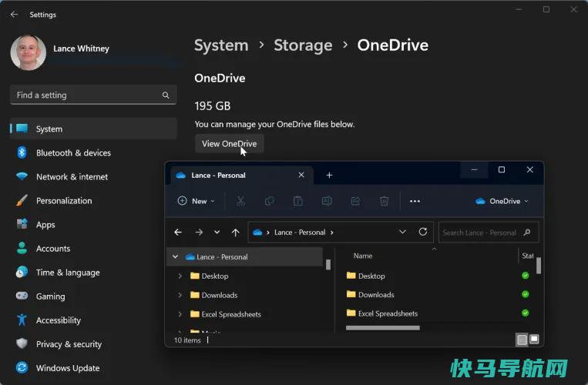Open the See more three-dots menu
The width and height of the screenshot is (588, 385).
pyautogui.click(x=415, y=201)
